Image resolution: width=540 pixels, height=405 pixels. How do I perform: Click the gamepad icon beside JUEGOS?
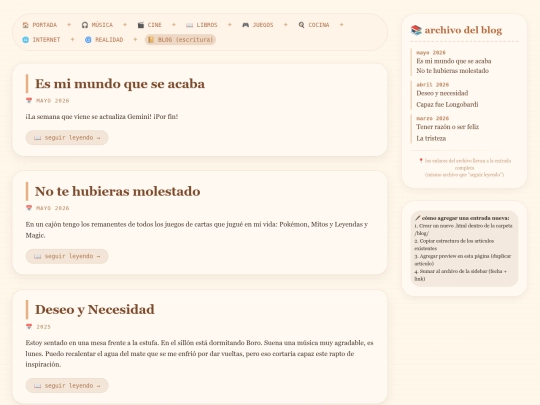[246, 25]
